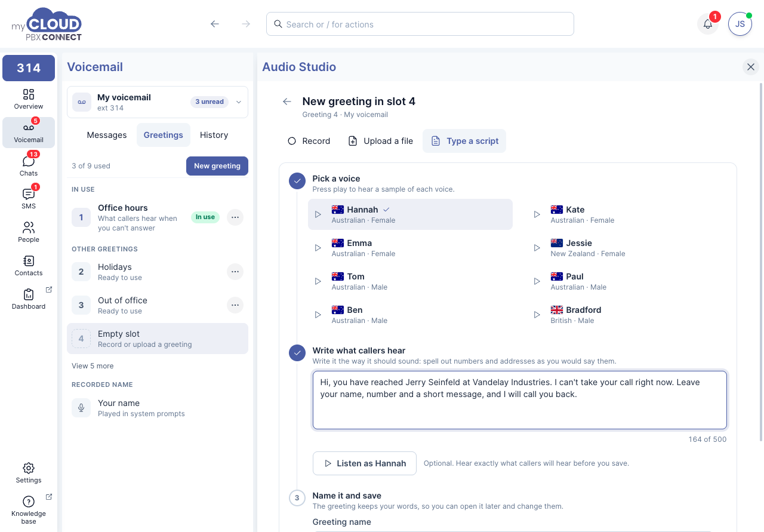Switch to the Messages tab
Image resolution: width=764 pixels, height=532 pixels.
point(107,135)
